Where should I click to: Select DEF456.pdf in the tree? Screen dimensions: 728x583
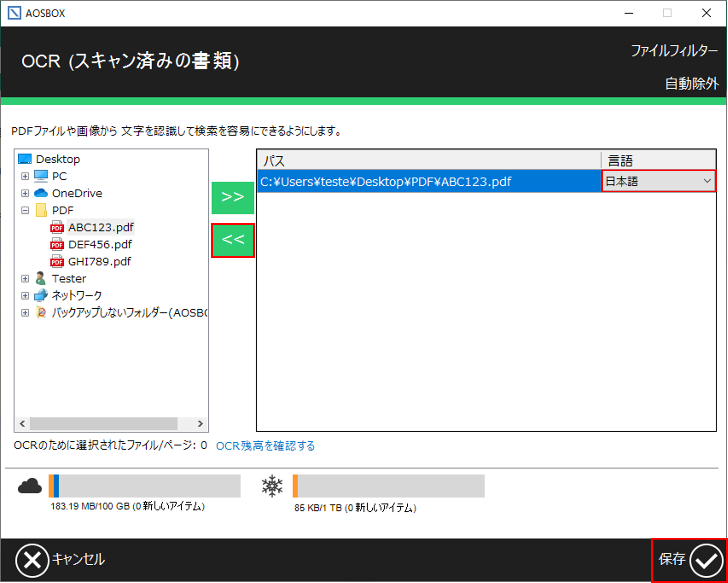[x=100, y=244]
